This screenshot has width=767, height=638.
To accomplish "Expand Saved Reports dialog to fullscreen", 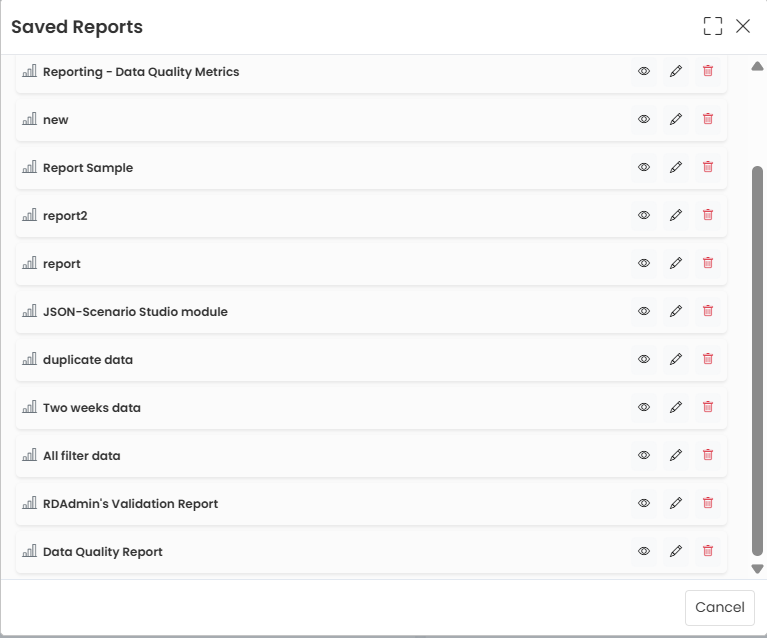I will coord(713,26).
